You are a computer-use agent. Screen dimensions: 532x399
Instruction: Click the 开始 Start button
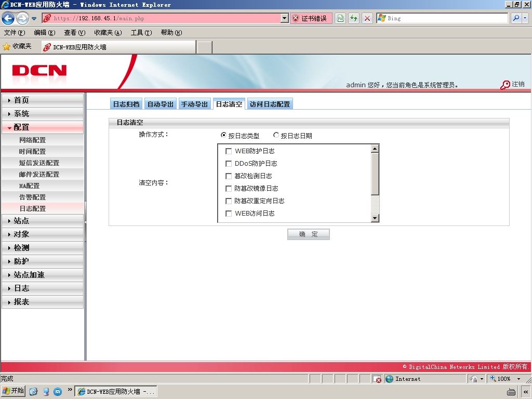coord(14,391)
